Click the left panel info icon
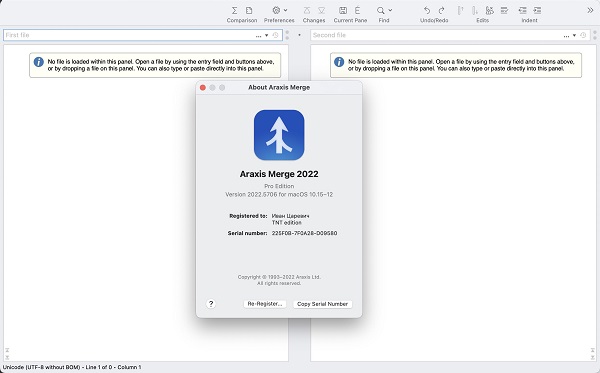This screenshot has height=373, width=600. 39,62
